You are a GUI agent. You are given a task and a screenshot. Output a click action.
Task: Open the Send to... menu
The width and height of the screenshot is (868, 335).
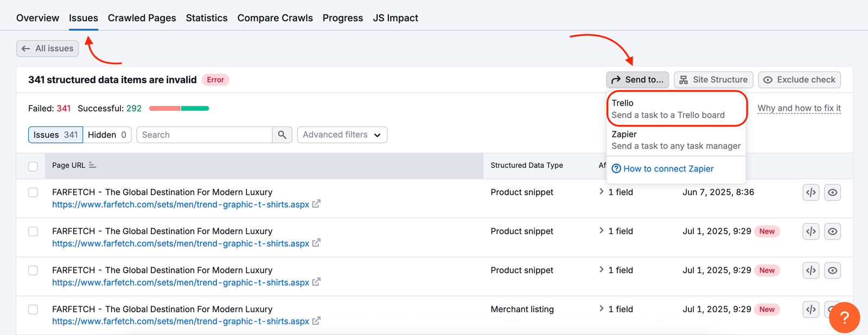pos(637,80)
